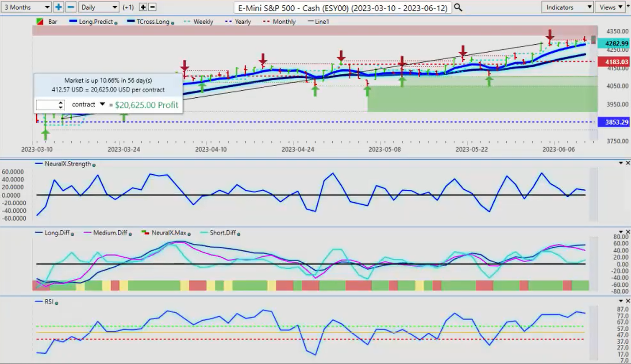
Task: Click the TCross.Long legend line swatch
Action: point(130,21)
